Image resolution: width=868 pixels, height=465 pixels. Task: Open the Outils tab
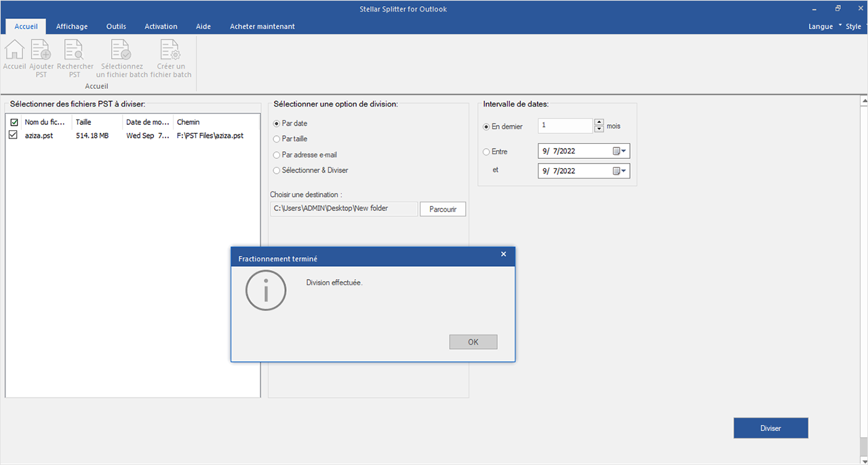[x=116, y=26]
